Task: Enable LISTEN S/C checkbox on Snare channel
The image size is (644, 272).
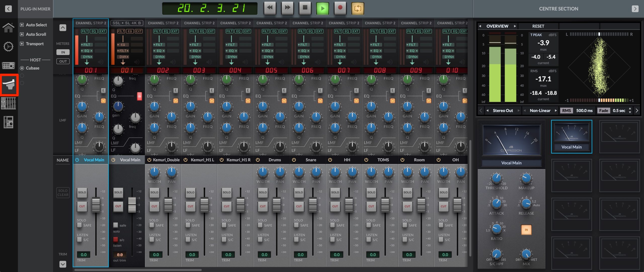Action: 296,240
